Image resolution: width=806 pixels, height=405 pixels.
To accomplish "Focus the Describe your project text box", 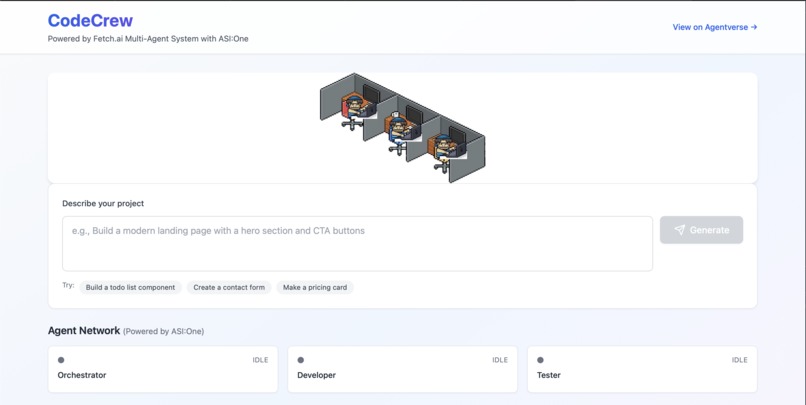I will click(x=357, y=244).
